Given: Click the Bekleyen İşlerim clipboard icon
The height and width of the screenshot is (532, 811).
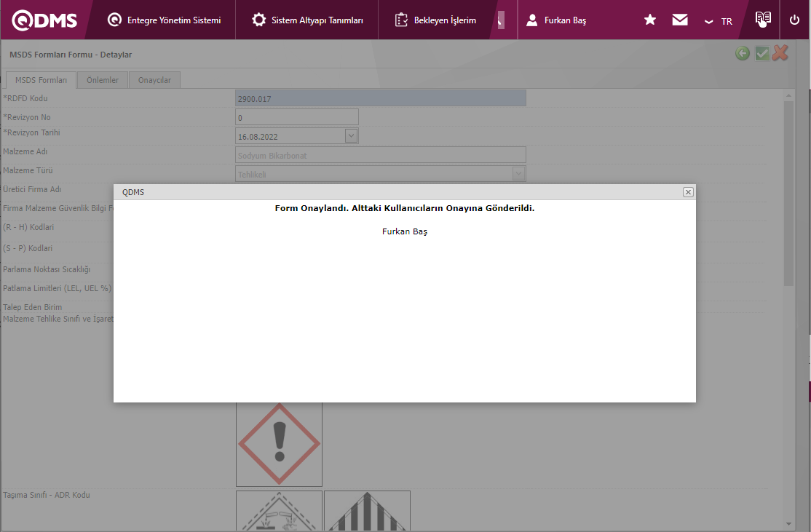Looking at the screenshot, I should [401, 20].
